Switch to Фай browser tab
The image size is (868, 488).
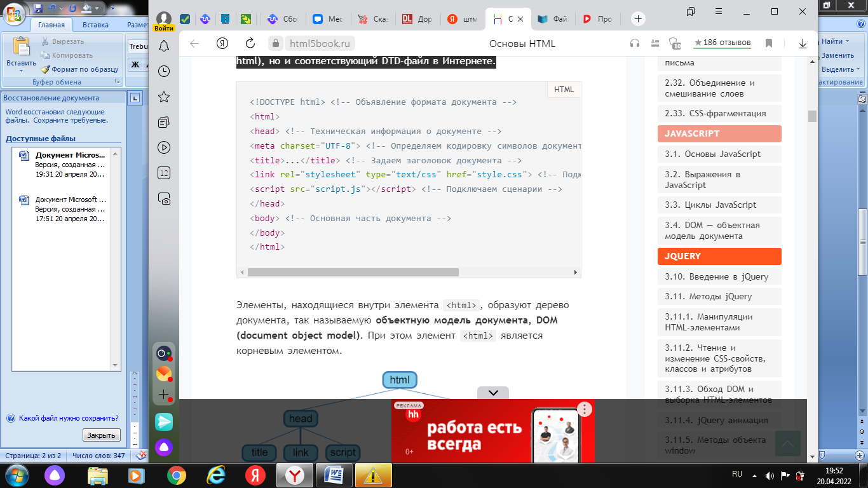pos(553,19)
